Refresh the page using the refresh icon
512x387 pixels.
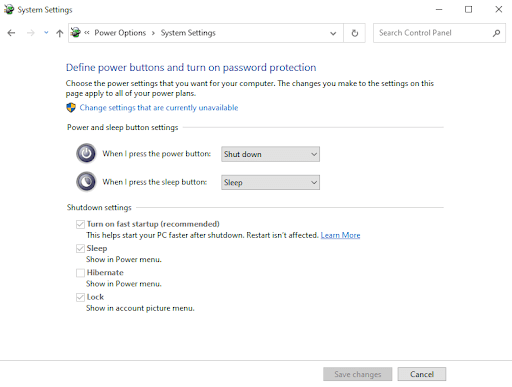[355, 33]
